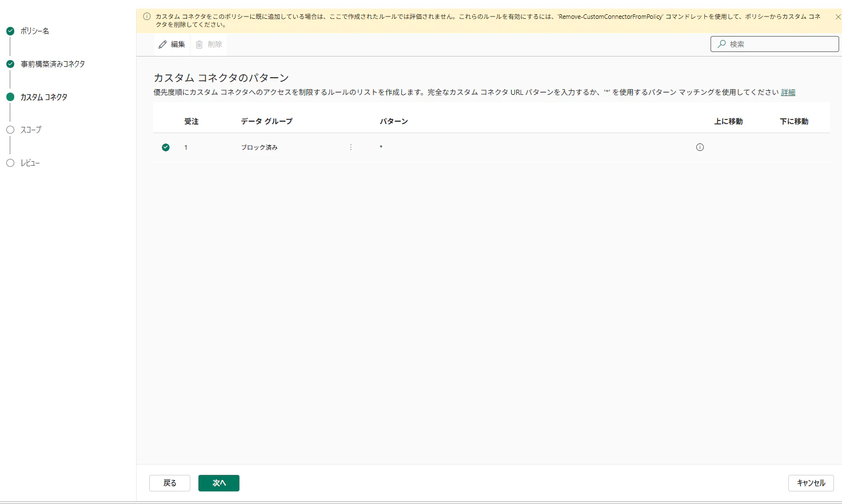Click the filled circle icon beside カスタム コネクタ

10,97
